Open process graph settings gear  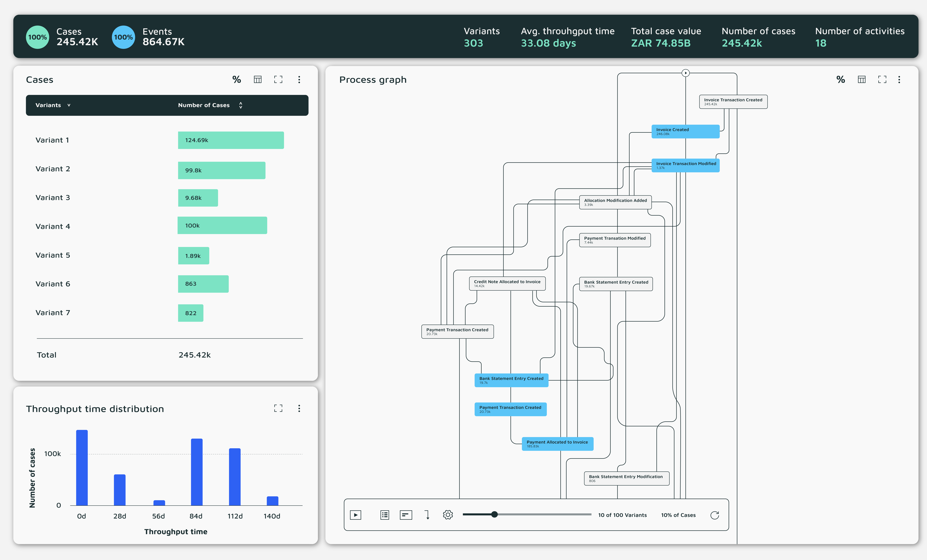(x=448, y=515)
